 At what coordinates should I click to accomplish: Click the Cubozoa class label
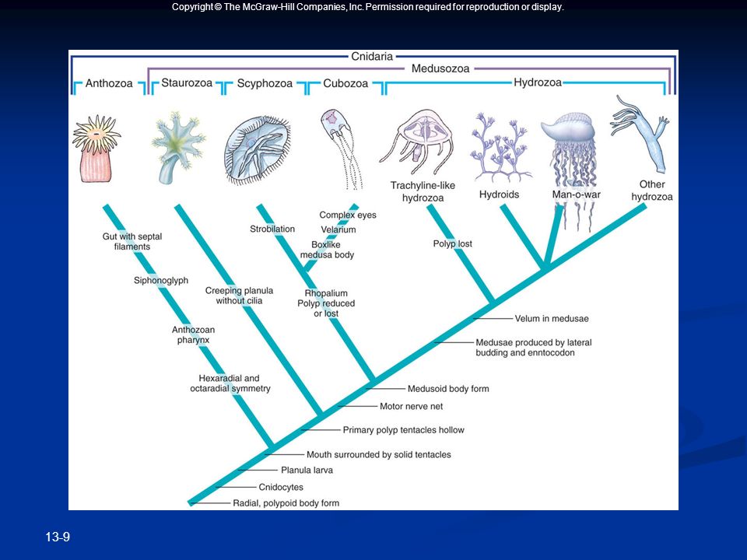click(345, 83)
